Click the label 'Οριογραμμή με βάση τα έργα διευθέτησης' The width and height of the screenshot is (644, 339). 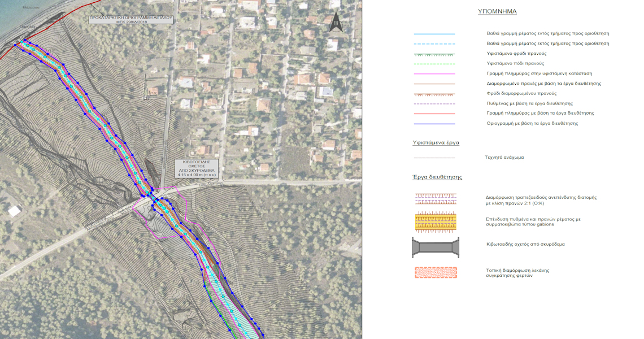coord(532,123)
